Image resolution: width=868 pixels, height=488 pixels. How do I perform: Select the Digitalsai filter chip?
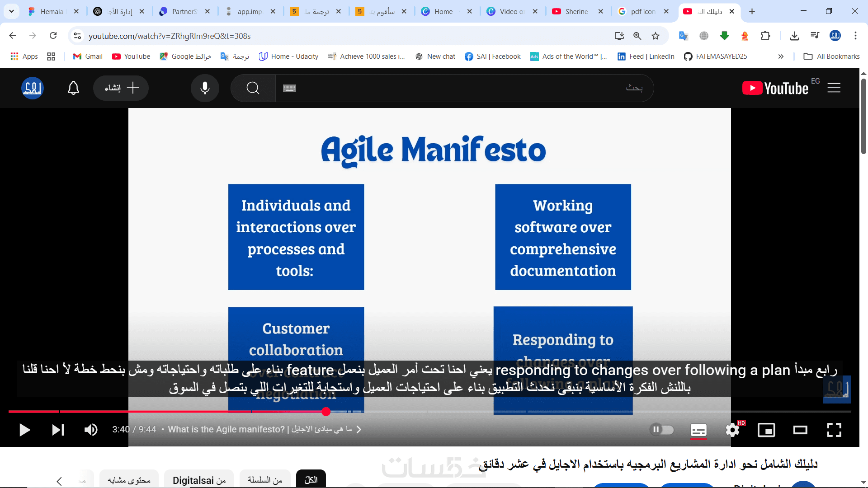(x=199, y=480)
